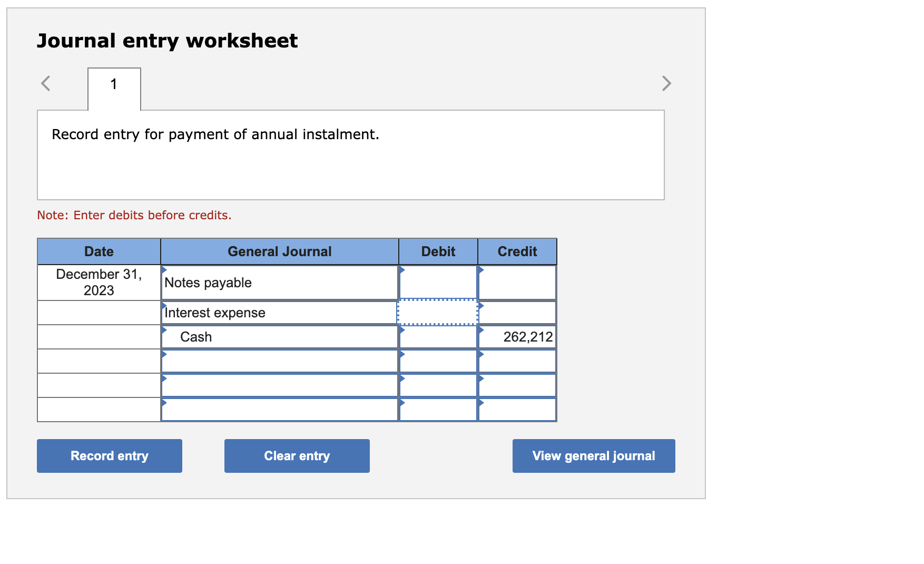Click the Date column header
This screenshot has width=924, height=564.
tap(99, 251)
